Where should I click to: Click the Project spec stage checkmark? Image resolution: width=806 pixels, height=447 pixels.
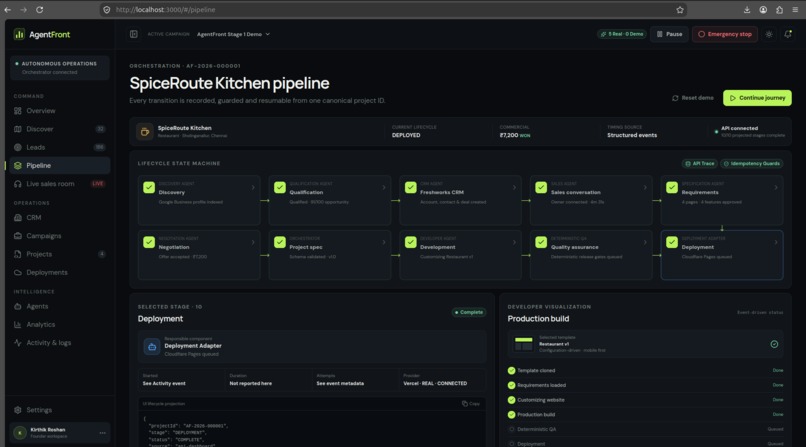[280, 242]
